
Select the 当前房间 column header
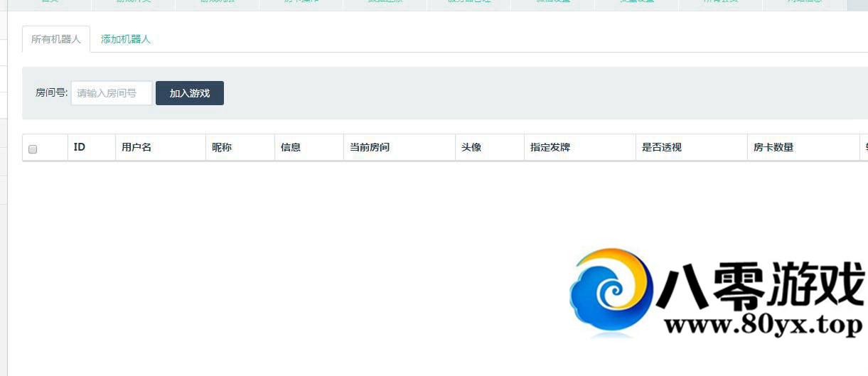[x=370, y=147]
